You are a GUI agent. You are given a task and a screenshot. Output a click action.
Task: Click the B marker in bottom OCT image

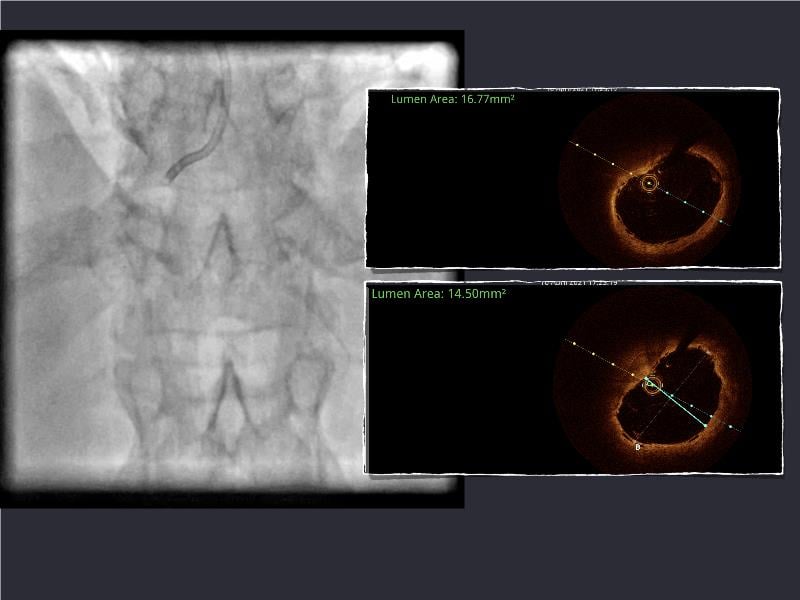638,447
